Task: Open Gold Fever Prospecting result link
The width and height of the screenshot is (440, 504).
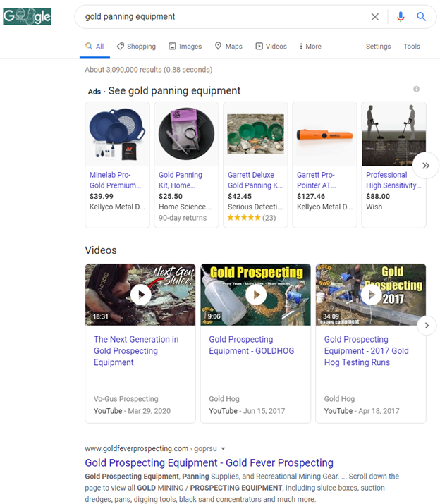Action: pyautogui.click(x=209, y=462)
